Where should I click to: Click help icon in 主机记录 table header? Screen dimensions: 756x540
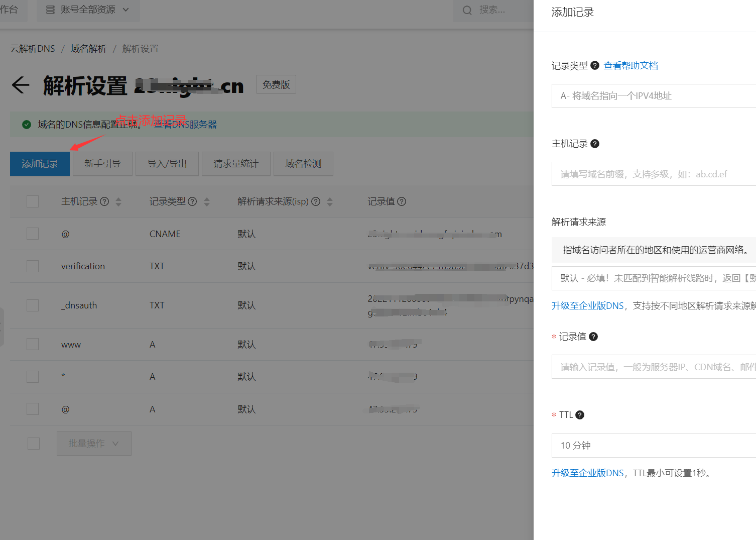(x=104, y=201)
